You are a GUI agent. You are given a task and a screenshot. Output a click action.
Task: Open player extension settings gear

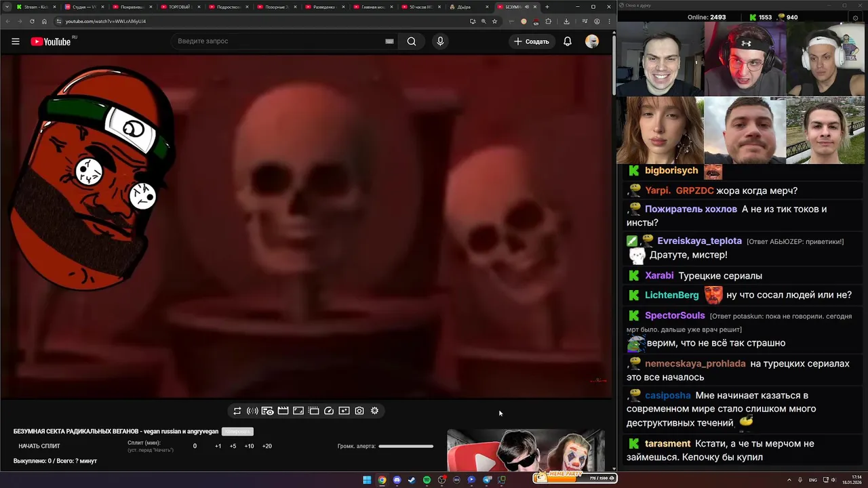pos(374,411)
